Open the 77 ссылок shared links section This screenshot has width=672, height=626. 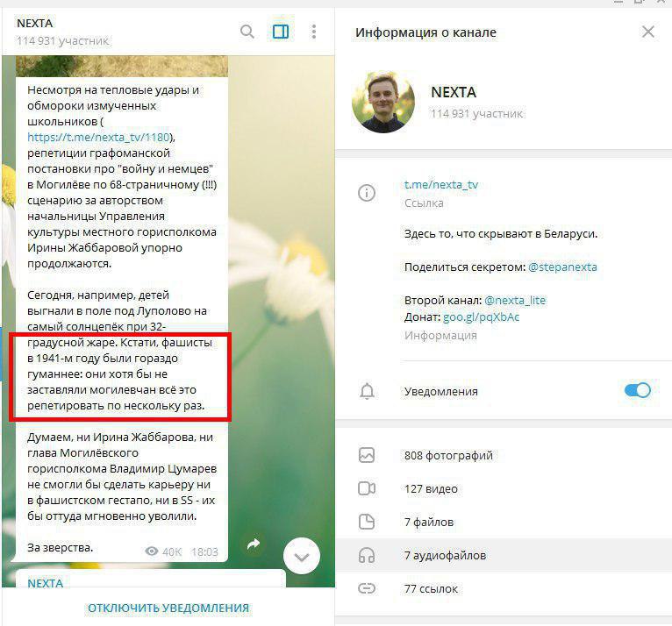coord(504,589)
